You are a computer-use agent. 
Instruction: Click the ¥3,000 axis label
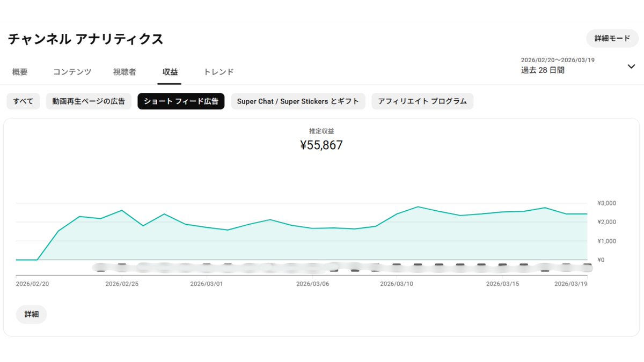(606, 203)
